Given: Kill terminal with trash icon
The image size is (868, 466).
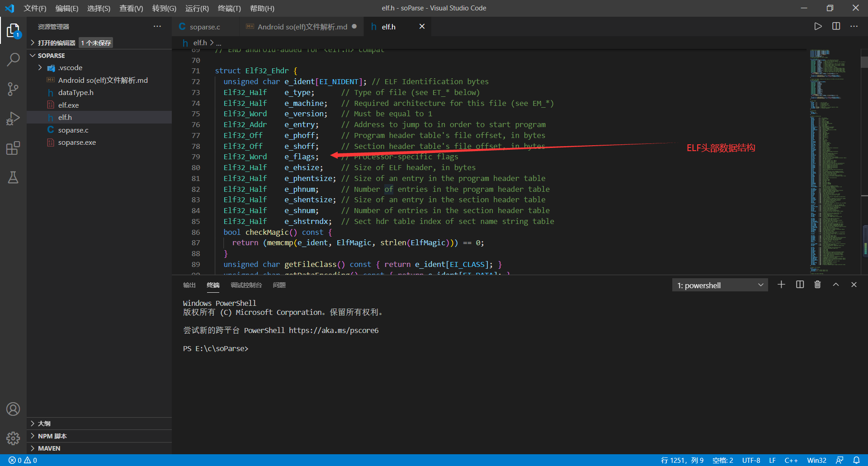Looking at the screenshot, I should 817,285.
